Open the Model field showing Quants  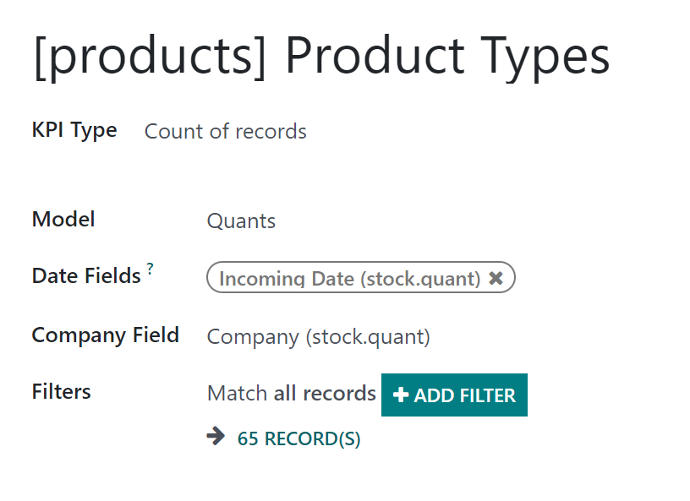click(x=241, y=221)
